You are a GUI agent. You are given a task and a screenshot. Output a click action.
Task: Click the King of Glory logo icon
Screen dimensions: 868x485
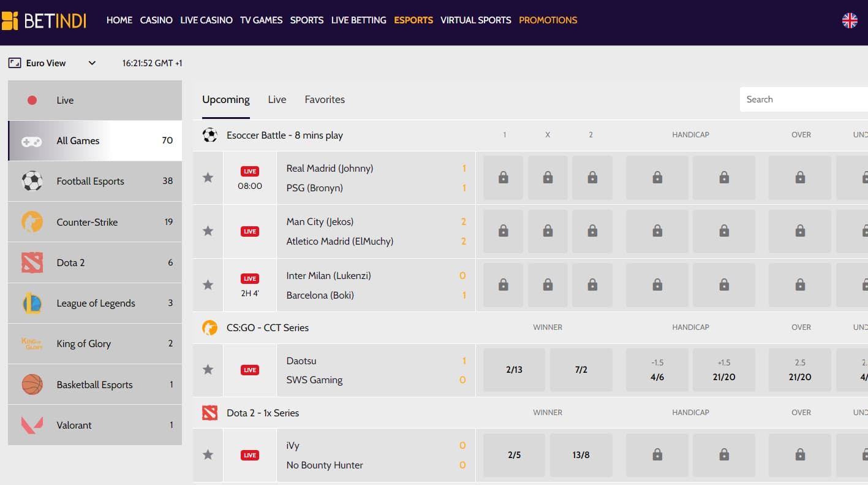[x=32, y=343]
